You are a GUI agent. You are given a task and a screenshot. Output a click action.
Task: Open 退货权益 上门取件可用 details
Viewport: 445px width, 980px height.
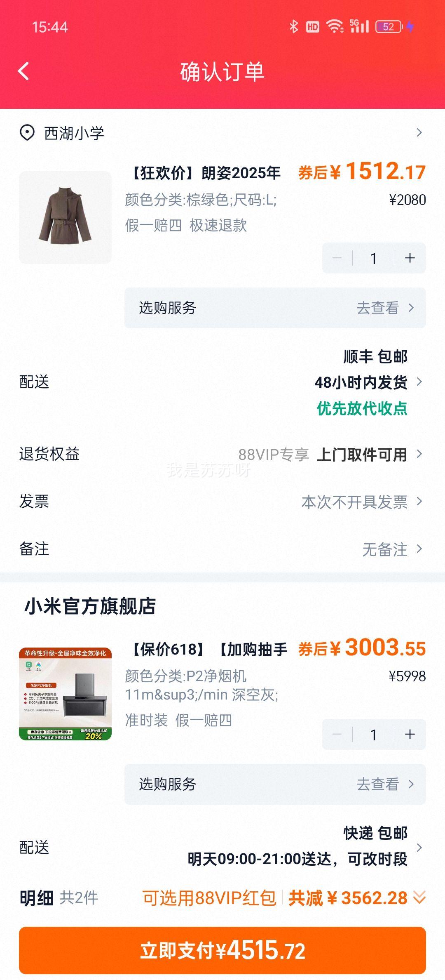(x=222, y=454)
